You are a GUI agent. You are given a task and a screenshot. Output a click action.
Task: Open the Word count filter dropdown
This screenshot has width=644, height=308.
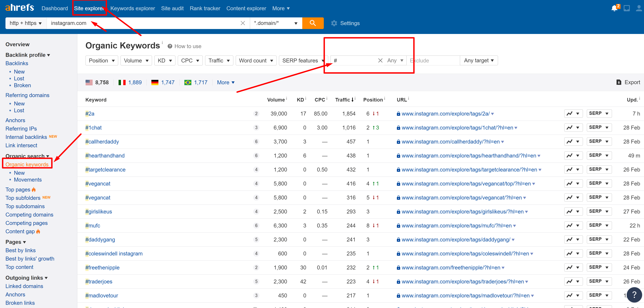point(256,60)
